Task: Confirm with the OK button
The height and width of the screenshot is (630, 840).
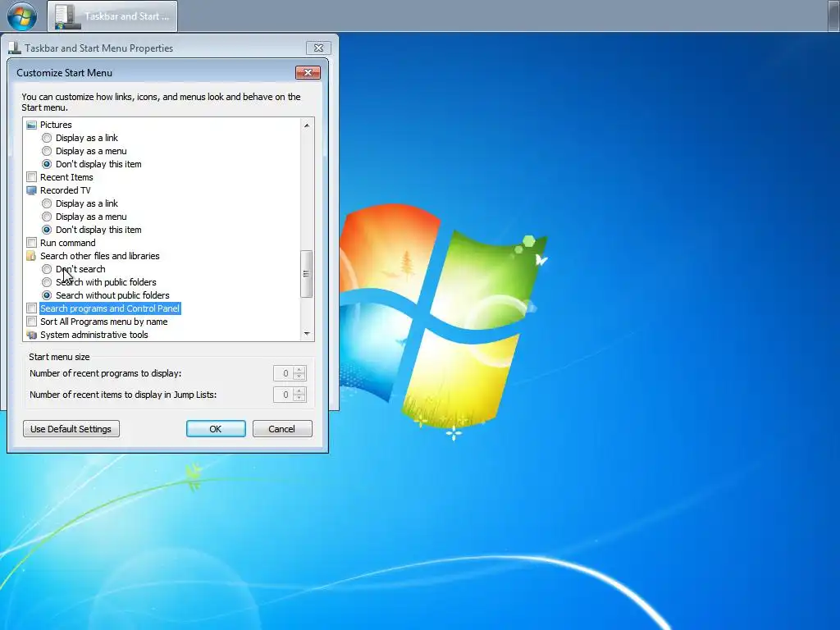Action: [x=216, y=428]
